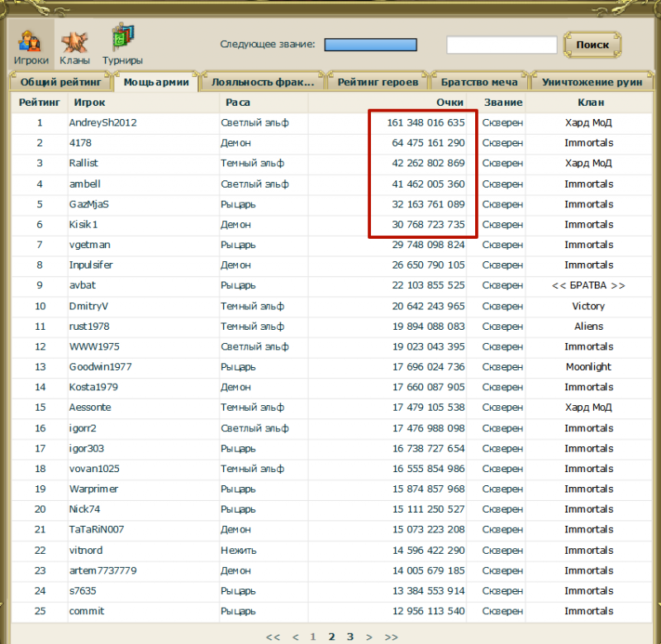The height and width of the screenshot is (644, 661).
Task: Sort by the Звание column header
Action: pyautogui.click(x=503, y=103)
